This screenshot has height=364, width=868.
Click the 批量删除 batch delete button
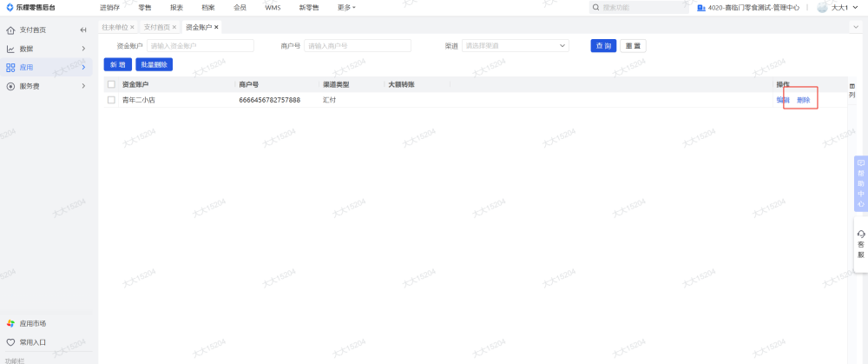154,65
